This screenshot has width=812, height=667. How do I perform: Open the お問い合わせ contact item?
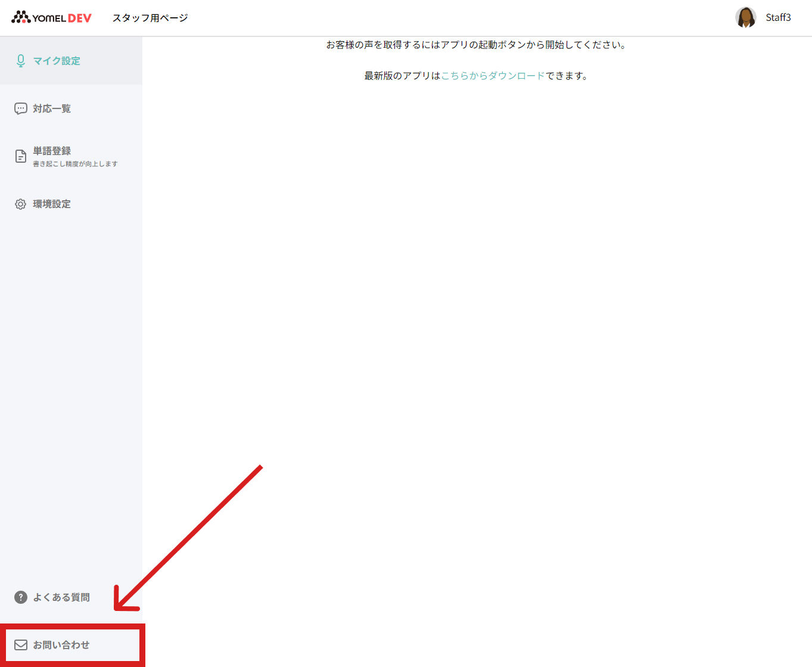tap(71, 645)
